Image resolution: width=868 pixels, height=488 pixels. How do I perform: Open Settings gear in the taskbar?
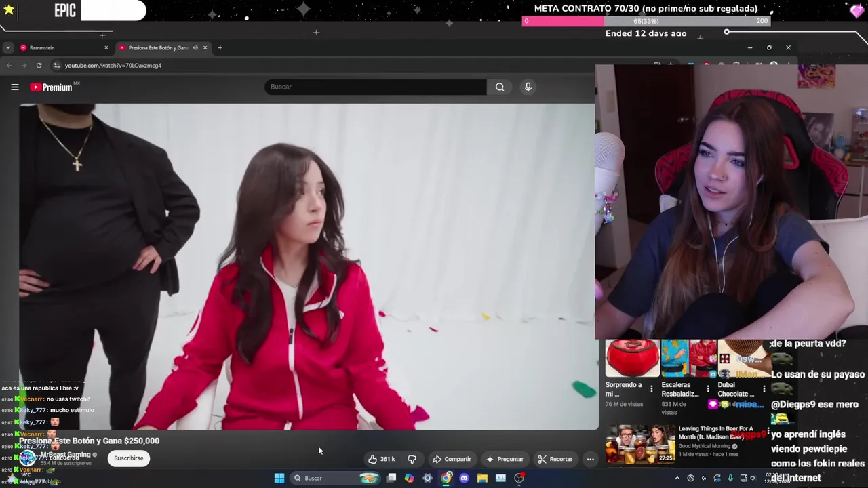point(427,478)
